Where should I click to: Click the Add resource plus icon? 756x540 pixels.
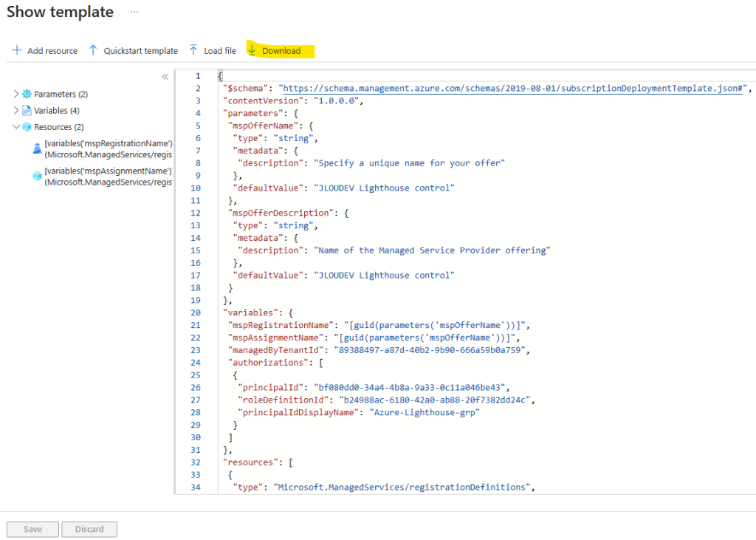pyautogui.click(x=17, y=50)
